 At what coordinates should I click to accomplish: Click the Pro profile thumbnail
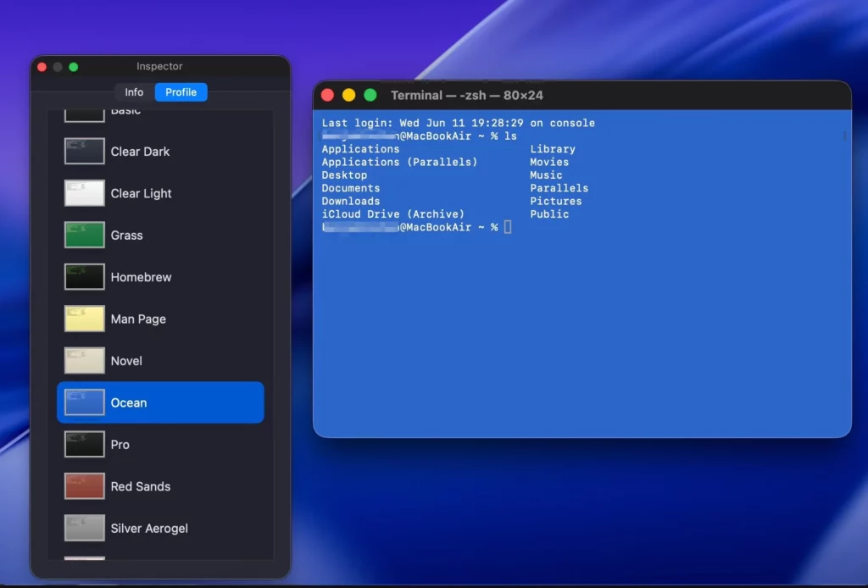[84, 444]
